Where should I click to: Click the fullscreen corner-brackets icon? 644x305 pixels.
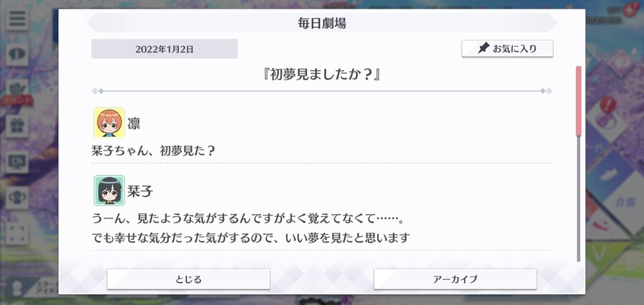[17, 234]
